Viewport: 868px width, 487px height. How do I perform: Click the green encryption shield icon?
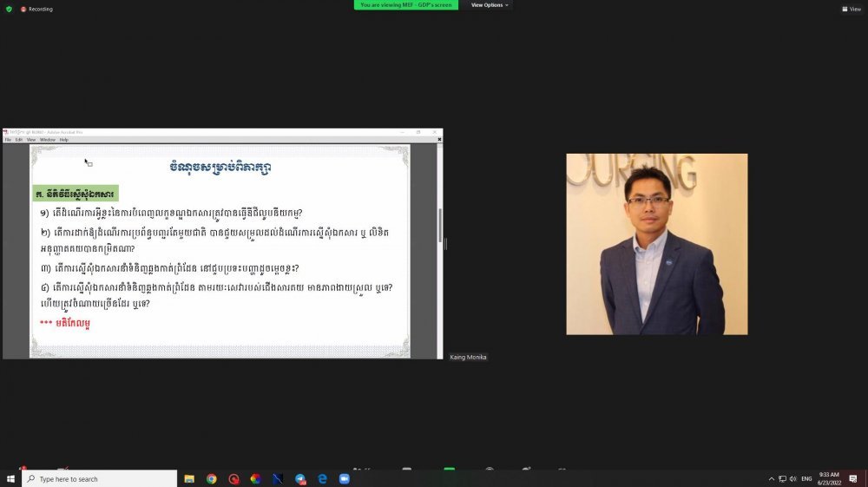(10, 9)
